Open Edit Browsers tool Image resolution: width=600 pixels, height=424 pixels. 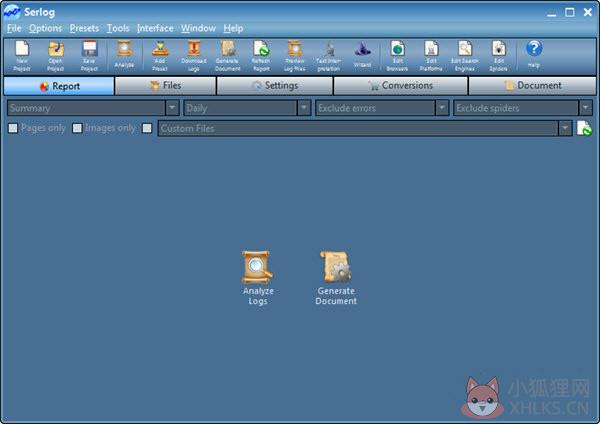[x=397, y=56]
